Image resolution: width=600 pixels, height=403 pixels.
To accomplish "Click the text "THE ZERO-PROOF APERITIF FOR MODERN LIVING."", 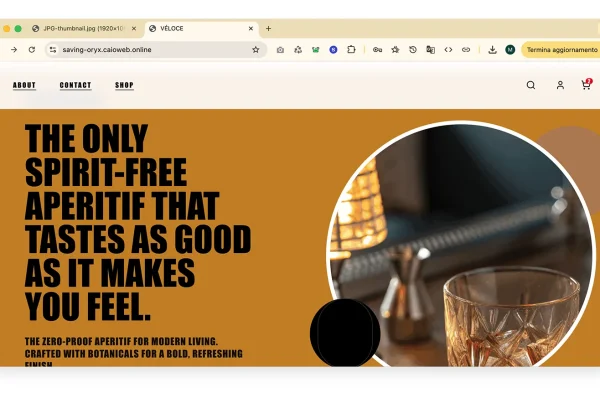I will coord(121,341).
